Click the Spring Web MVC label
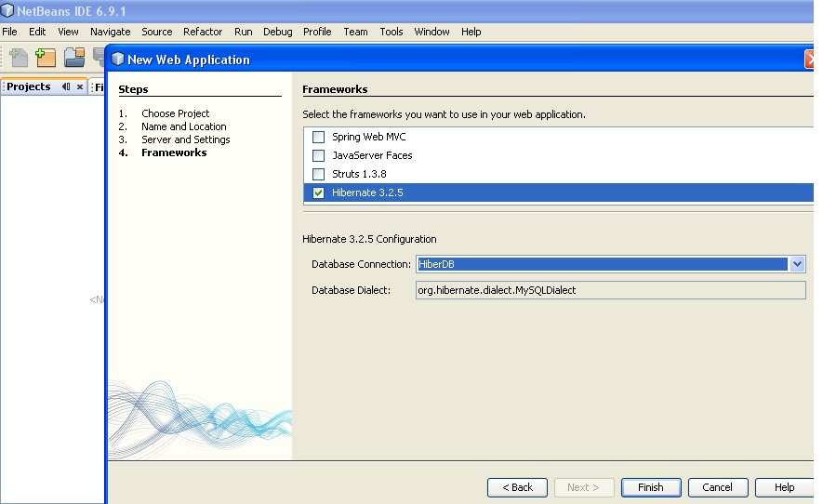 (x=369, y=137)
